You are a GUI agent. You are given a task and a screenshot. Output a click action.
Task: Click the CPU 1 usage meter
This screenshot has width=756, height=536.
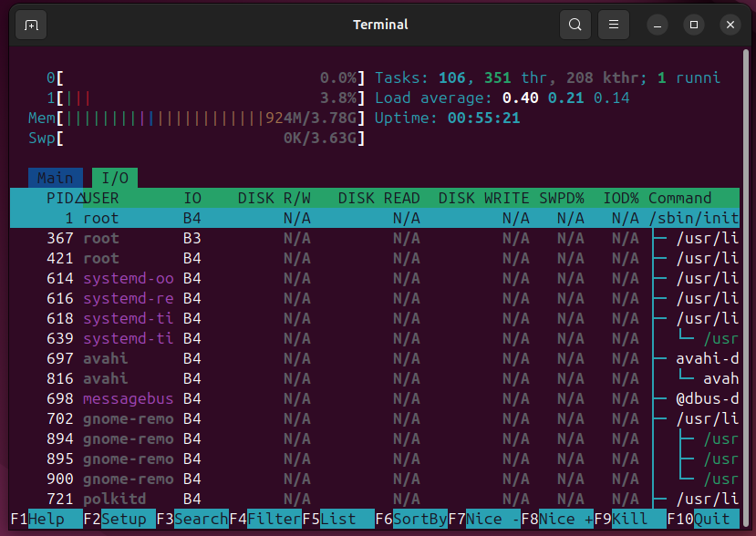point(206,98)
